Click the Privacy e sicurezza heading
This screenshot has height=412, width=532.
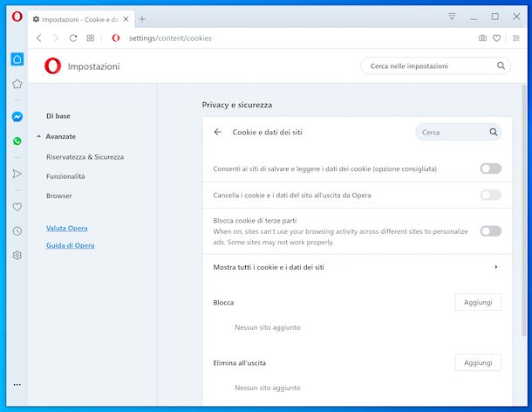pos(237,105)
